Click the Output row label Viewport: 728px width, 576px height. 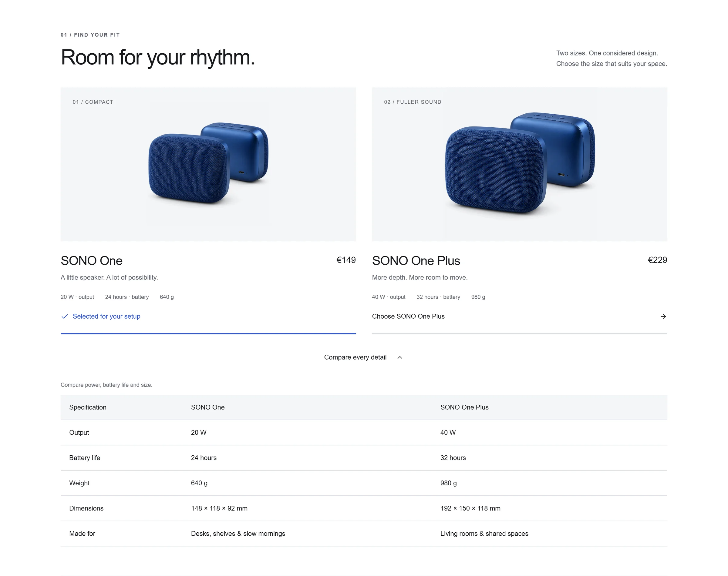[79, 432]
